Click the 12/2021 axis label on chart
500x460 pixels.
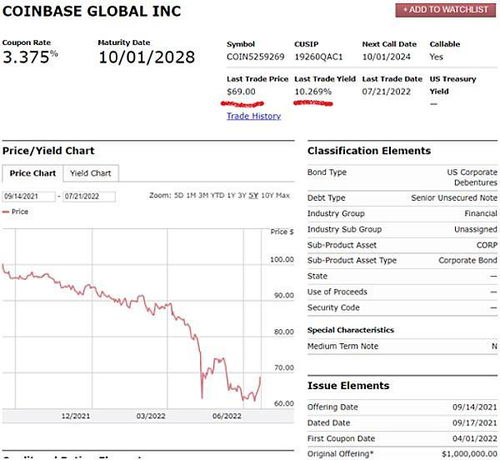click(76, 416)
